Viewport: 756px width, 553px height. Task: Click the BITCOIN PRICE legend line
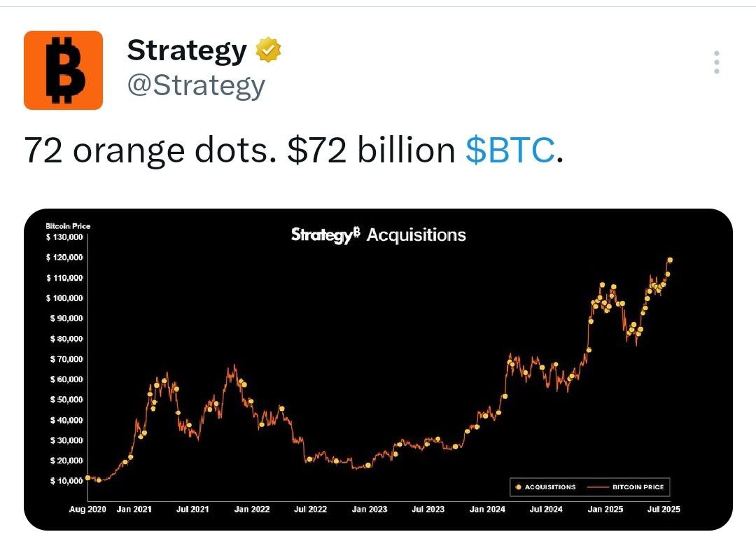click(x=598, y=487)
